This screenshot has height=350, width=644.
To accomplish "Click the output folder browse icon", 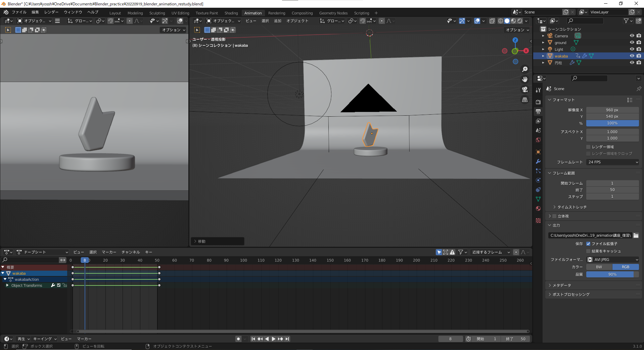I will point(636,235).
